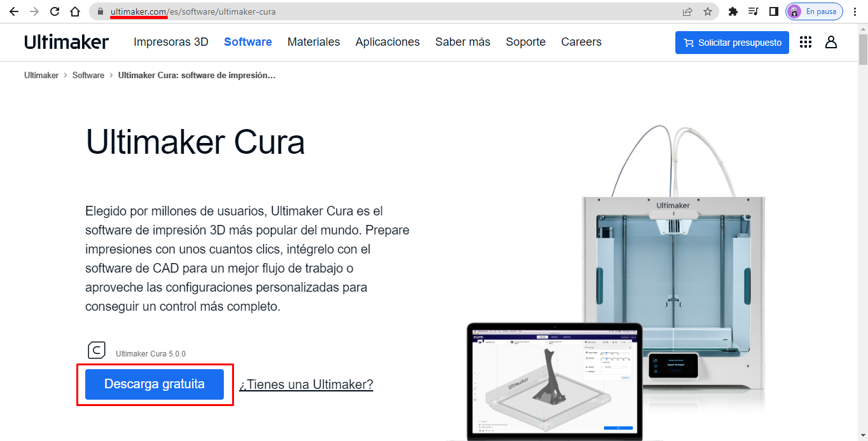Click the URL in the address bar

pos(193,11)
